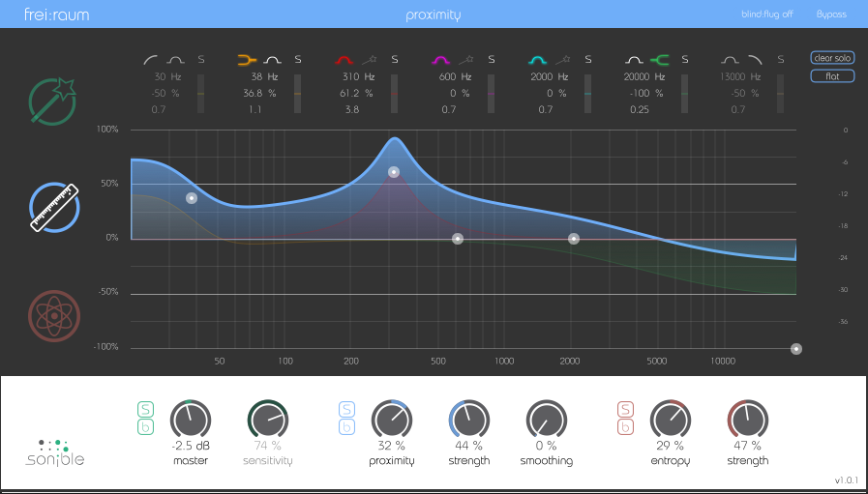Viewport: 868px width, 494px height.
Task: Solo the 310 Hz band
Action: [x=395, y=59]
